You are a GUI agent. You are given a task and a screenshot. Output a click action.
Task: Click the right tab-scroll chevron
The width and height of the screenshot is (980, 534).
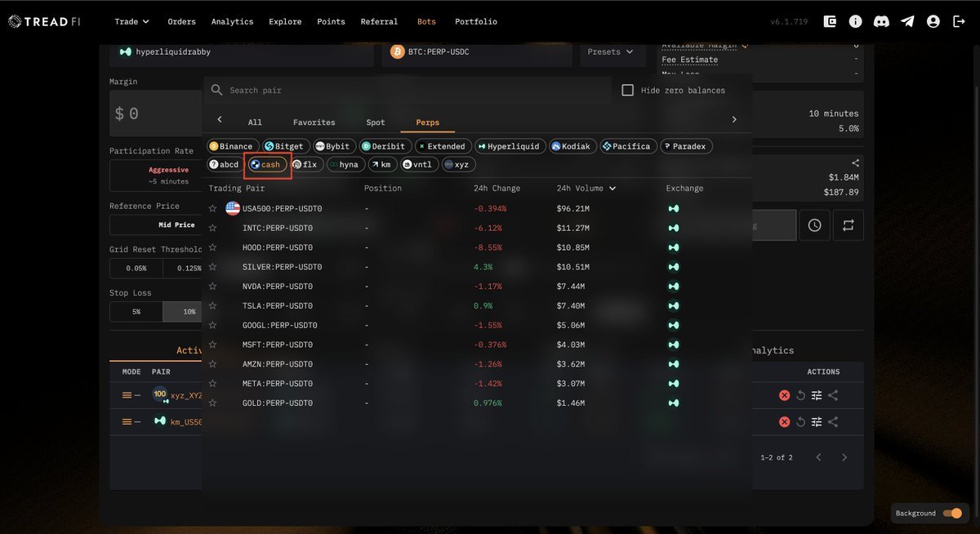pos(734,120)
